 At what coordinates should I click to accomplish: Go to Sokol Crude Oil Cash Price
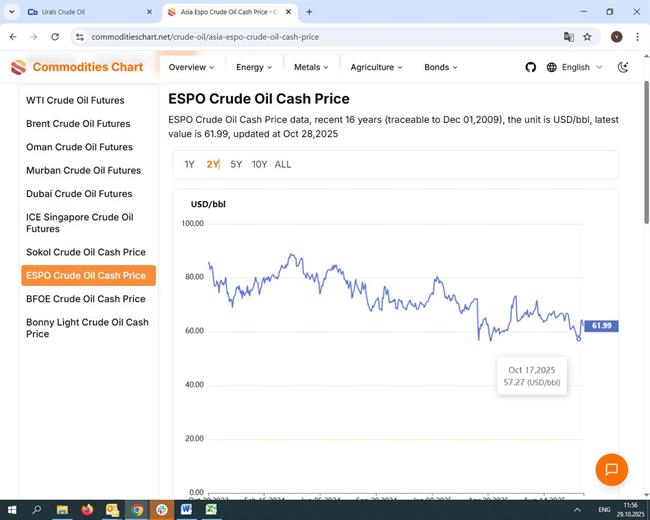[x=86, y=252]
